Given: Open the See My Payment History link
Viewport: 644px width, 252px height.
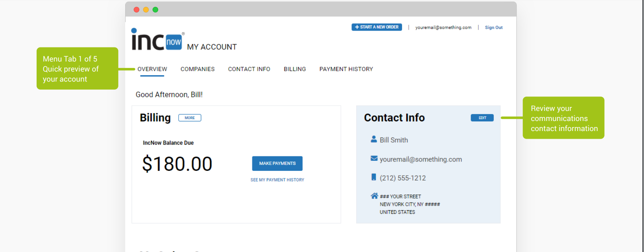Looking at the screenshot, I should tap(277, 180).
